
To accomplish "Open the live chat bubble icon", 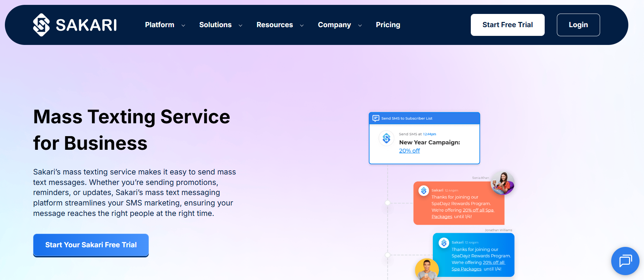I will [625, 261].
